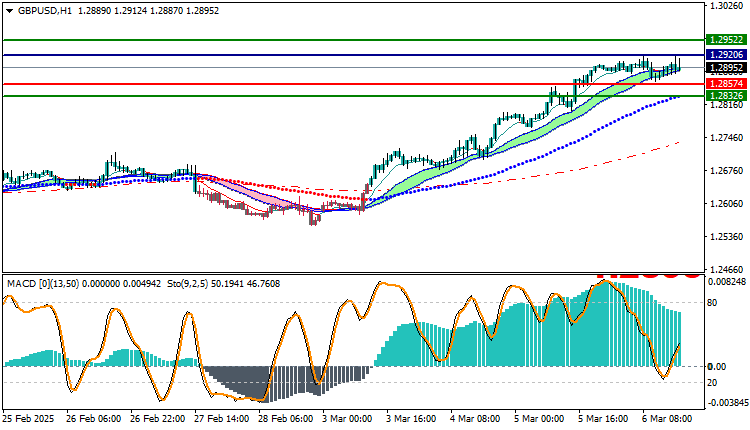Click the 4 Mar 08:00 time label

(x=475, y=419)
